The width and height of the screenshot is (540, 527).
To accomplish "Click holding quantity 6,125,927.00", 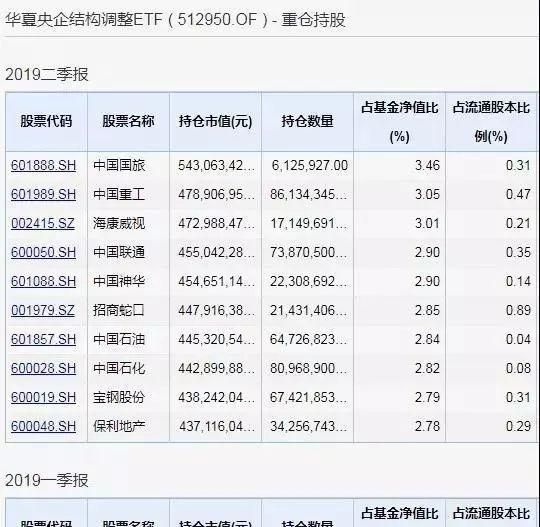I will coord(310,166).
